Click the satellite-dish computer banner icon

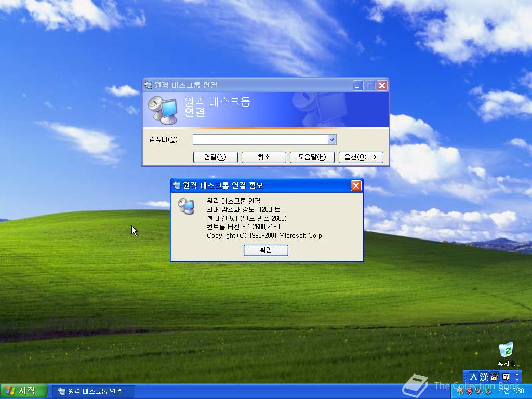coord(163,110)
